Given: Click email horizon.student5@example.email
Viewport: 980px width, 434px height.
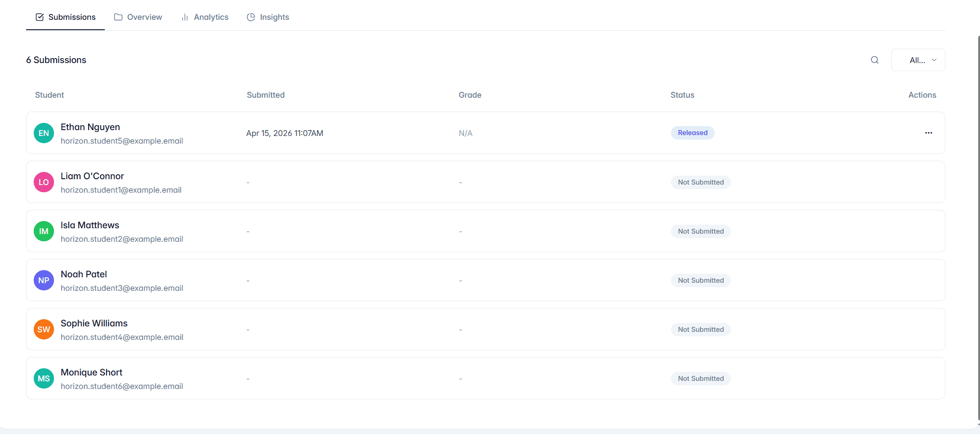Looking at the screenshot, I should (x=122, y=141).
